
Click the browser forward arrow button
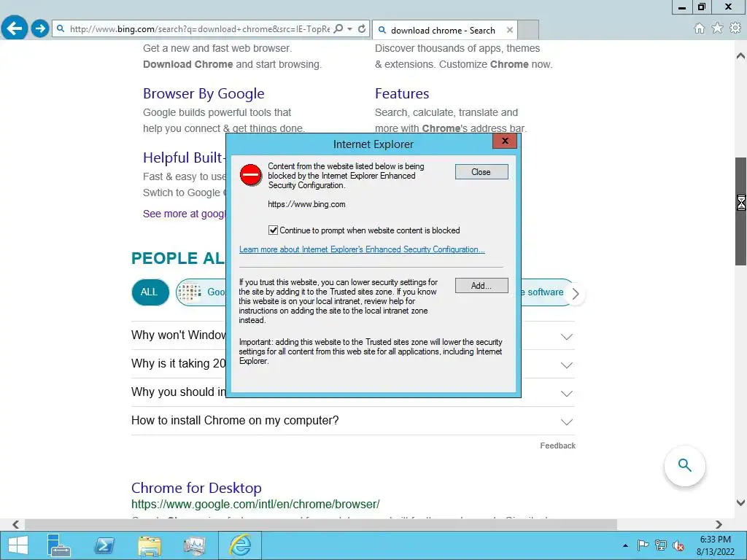point(40,28)
